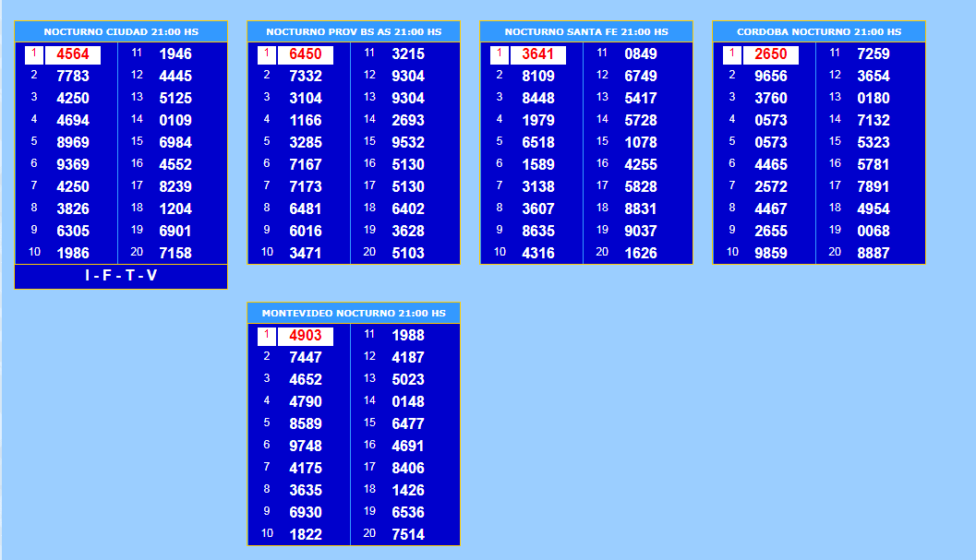Image resolution: width=976 pixels, height=560 pixels.
Task: Click the Cordoba Nocturno 21:00 HS header
Action: tap(819, 31)
